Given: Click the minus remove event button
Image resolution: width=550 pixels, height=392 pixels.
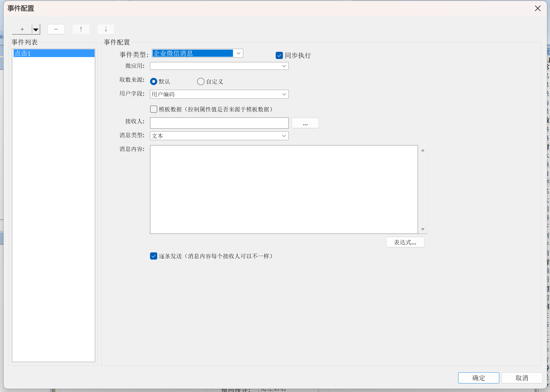Looking at the screenshot, I should click(x=56, y=29).
